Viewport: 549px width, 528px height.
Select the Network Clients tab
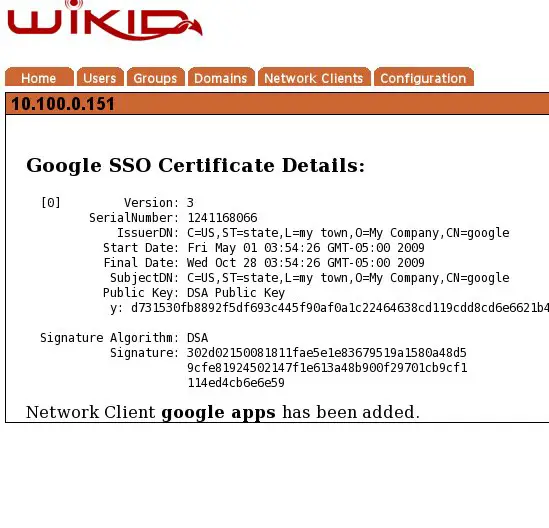pyautogui.click(x=314, y=77)
